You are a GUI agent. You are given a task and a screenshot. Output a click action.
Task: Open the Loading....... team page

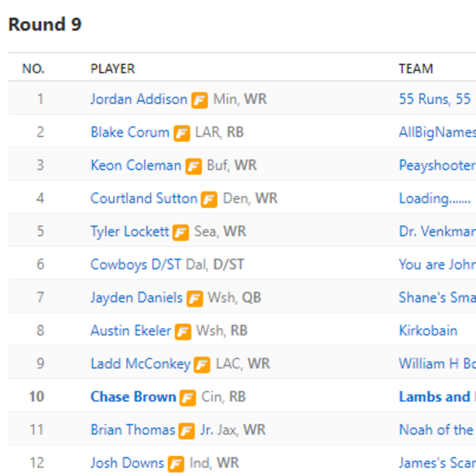click(435, 198)
